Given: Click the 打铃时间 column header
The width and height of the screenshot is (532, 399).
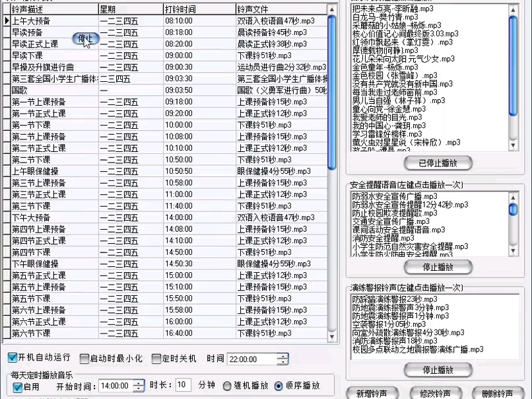Looking at the screenshot, I should point(199,9).
